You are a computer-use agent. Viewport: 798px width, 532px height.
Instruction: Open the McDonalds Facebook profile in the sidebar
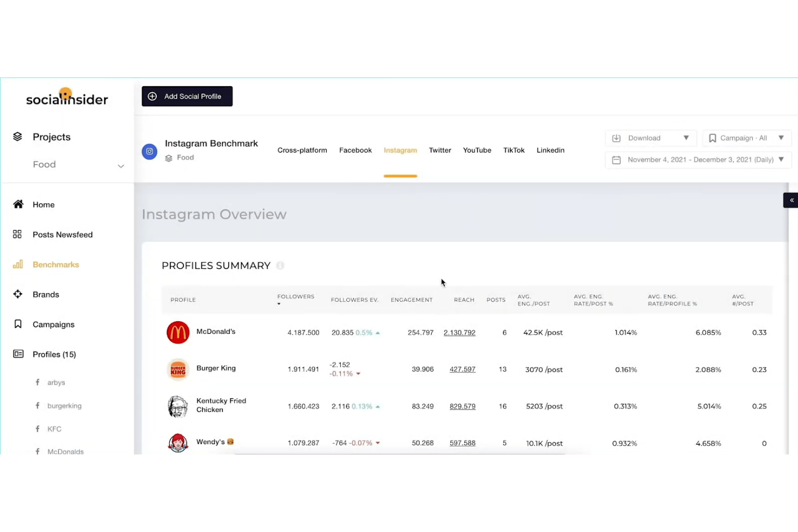click(65, 452)
